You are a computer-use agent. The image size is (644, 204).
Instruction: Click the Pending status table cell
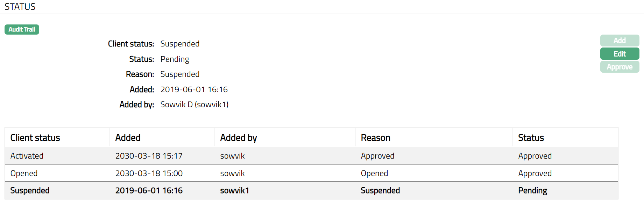coord(532,190)
